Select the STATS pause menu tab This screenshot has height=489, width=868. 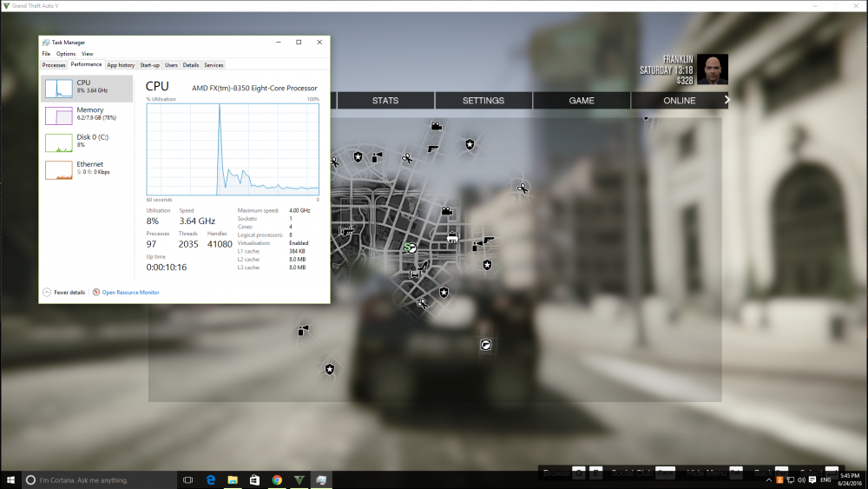[385, 100]
